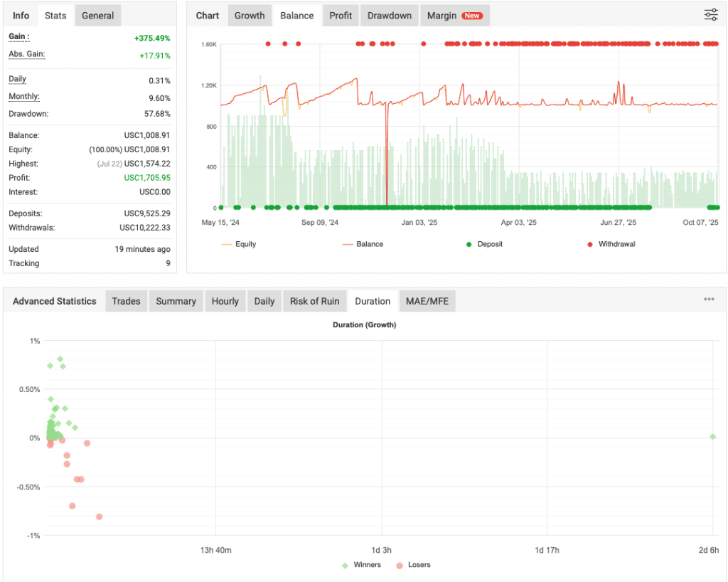728x582 pixels.
Task: Open the chart settings sliders icon
Action: pyautogui.click(x=710, y=14)
